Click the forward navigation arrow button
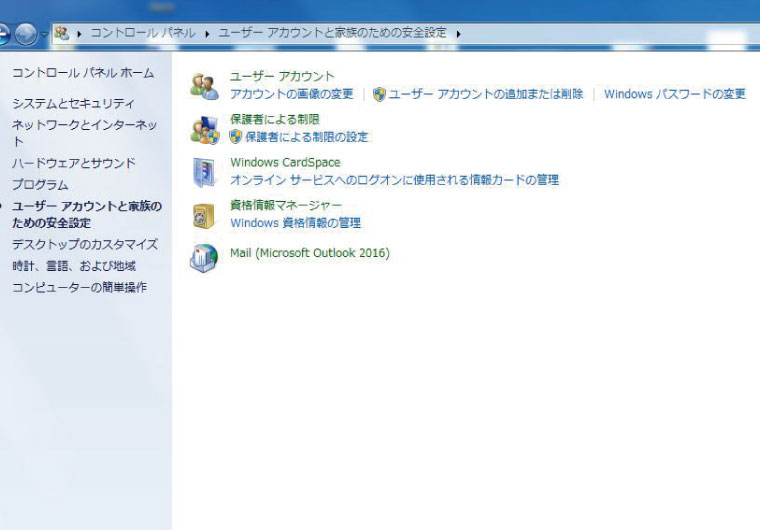Screen dimensions: 760x530 pyautogui.click(x=26, y=33)
